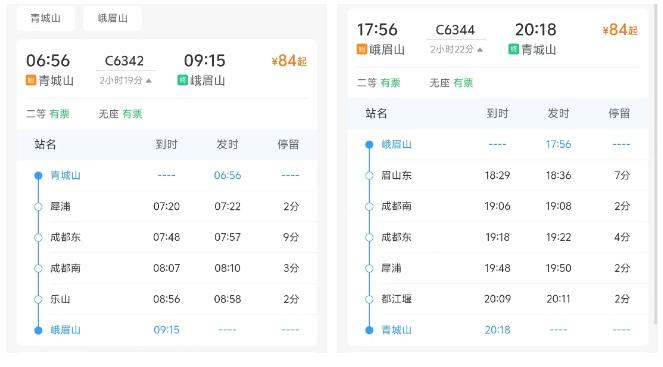The image size is (663, 367).
Task: Choose 二等 有票 for train C6344
Action: pyautogui.click(x=378, y=83)
